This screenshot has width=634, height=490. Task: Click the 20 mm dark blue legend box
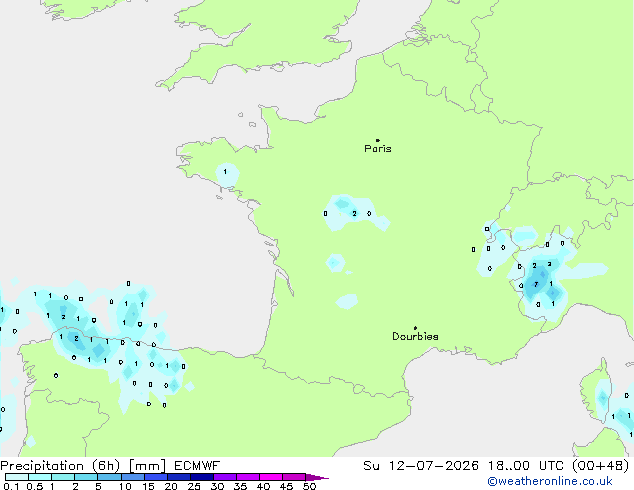click(x=179, y=477)
